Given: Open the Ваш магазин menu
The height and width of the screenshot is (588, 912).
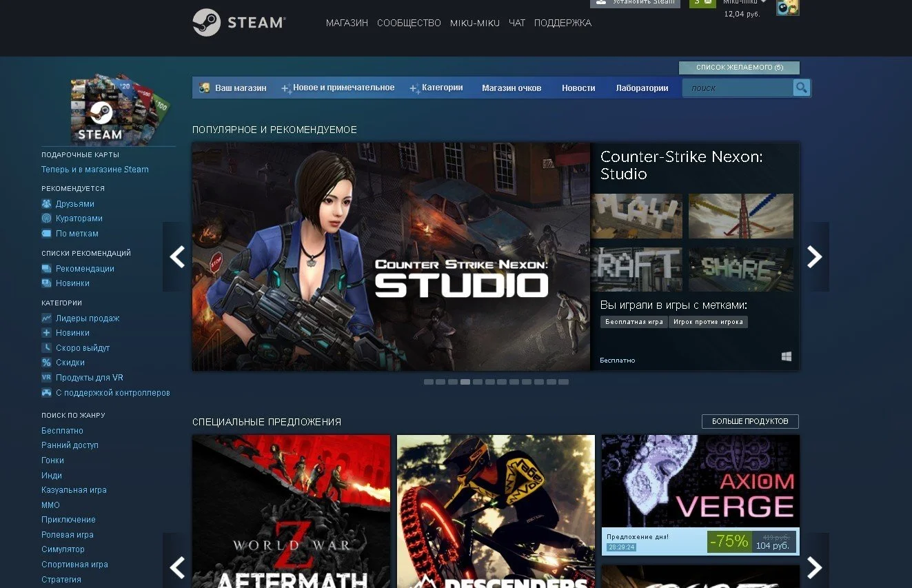Looking at the screenshot, I should point(232,88).
